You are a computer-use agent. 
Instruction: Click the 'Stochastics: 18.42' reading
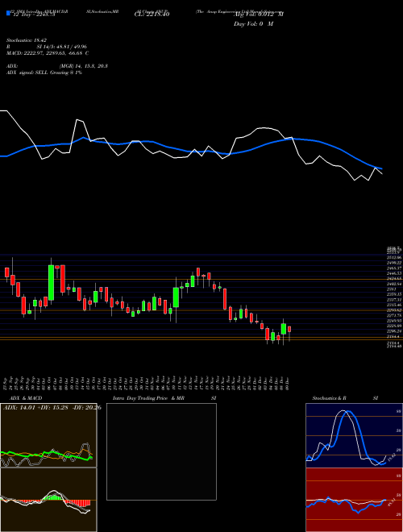point(25,40)
